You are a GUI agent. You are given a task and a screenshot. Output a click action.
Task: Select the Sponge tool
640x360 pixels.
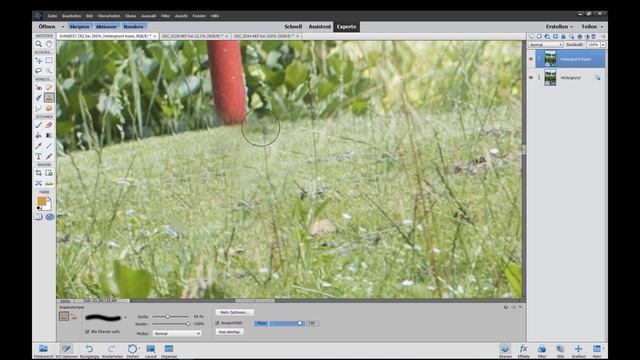click(x=49, y=108)
